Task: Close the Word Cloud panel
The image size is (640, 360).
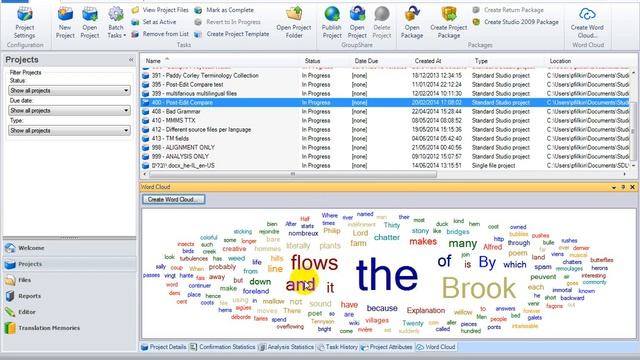Action: click(632, 187)
